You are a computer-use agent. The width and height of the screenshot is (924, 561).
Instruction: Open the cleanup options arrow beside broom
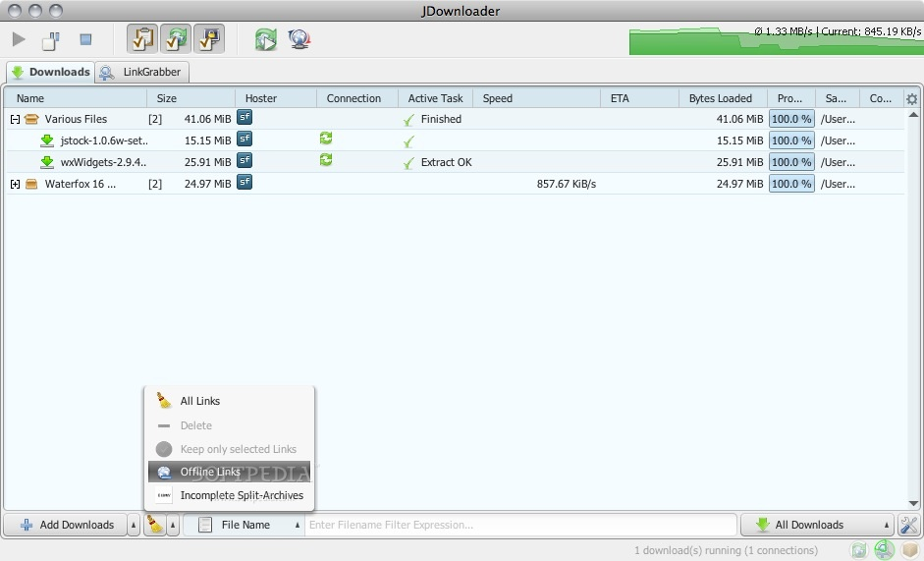pyautogui.click(x=173, y=525)
